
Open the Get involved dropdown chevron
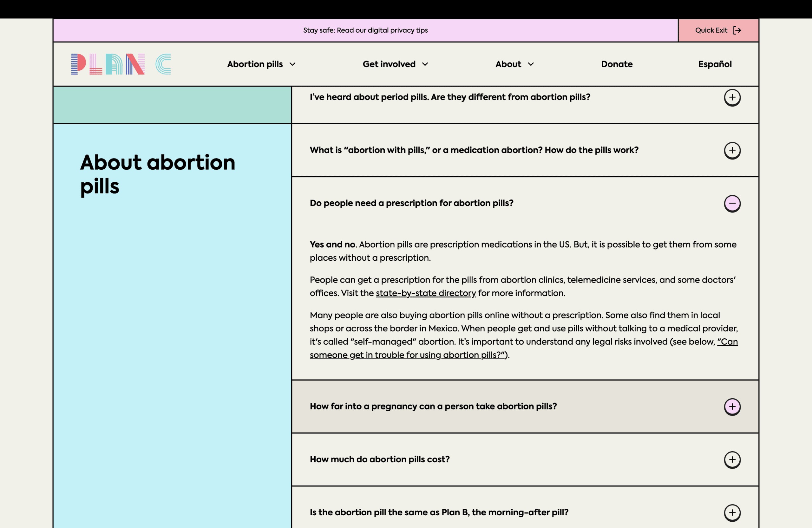(x=425, y=64)
